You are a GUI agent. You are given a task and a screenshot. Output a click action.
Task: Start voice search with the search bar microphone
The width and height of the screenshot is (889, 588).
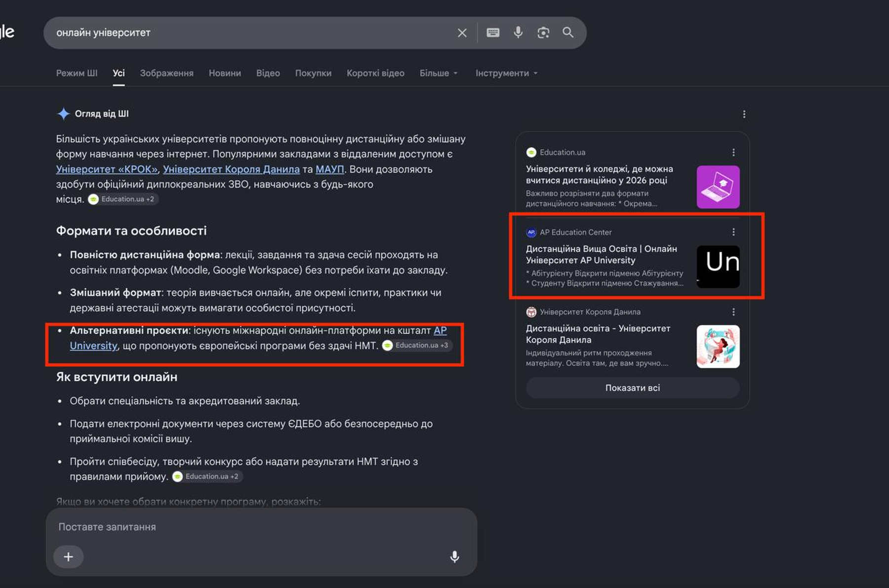(518, 33)
